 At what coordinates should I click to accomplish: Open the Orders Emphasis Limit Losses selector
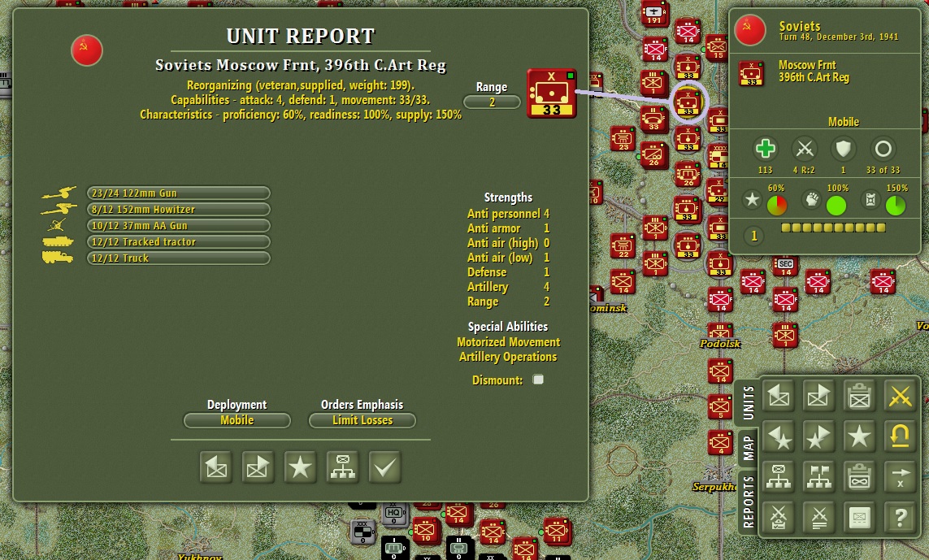tap(362, 420)
